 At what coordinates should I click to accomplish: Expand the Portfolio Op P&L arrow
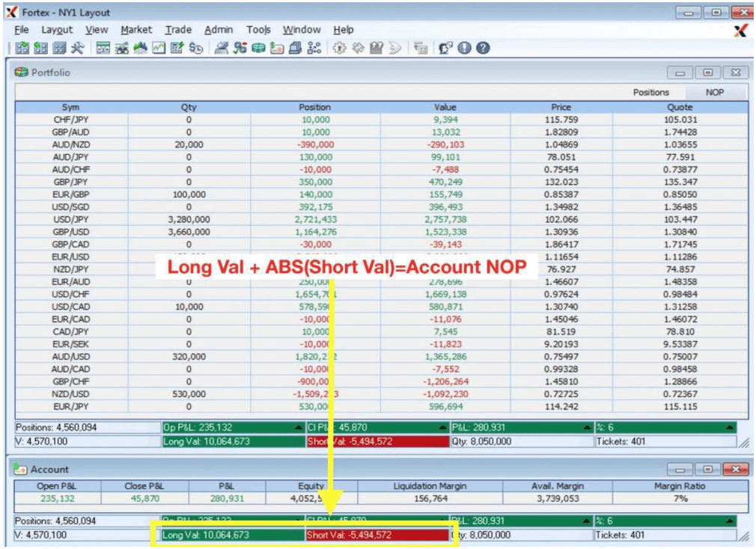299,428
